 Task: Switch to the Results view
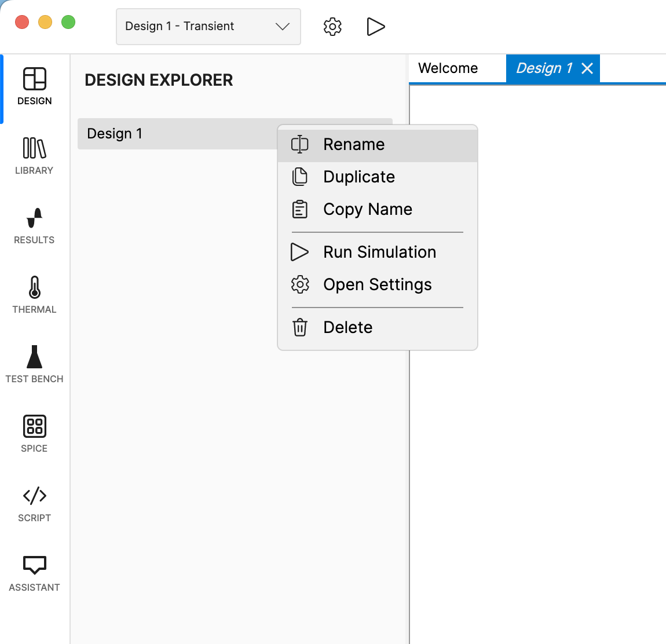(34, 225)
